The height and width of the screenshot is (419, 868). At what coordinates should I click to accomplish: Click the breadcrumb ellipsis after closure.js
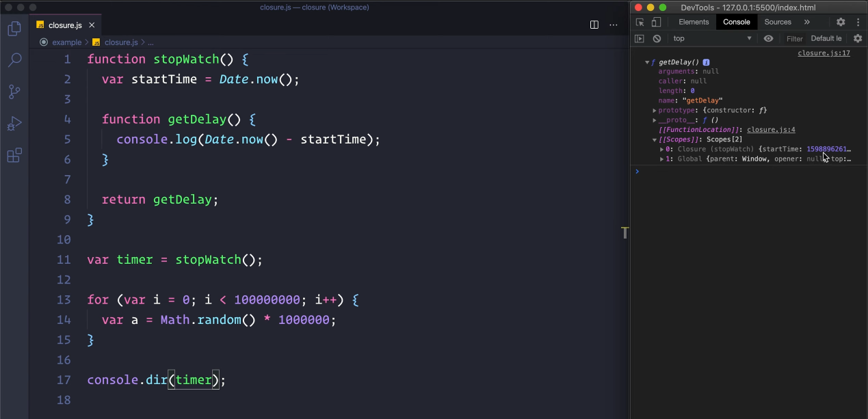coord(150,42)
